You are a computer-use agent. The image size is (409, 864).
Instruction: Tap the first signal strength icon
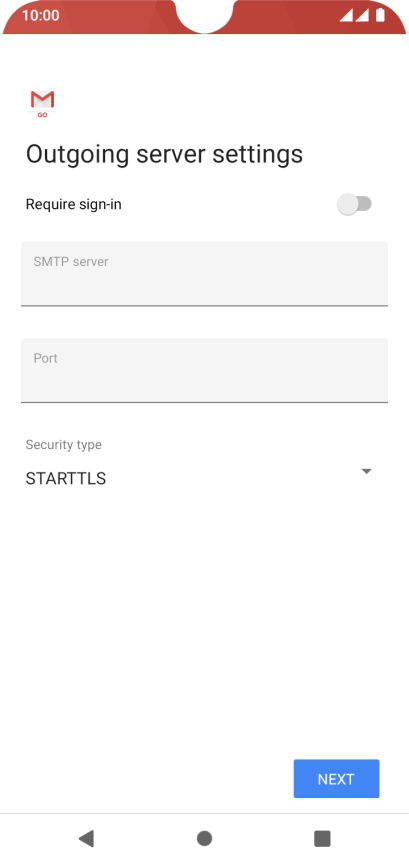[x=346, y=15]
